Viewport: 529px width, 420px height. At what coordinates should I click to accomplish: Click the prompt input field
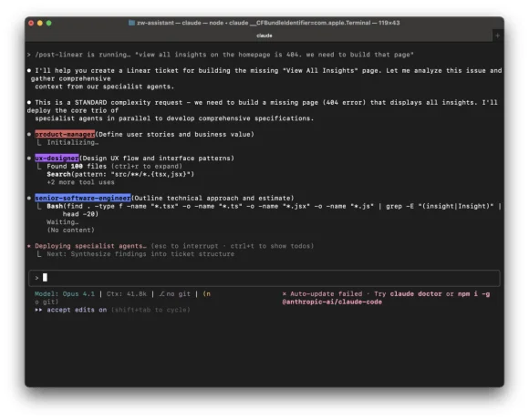(x=264, y=278)
